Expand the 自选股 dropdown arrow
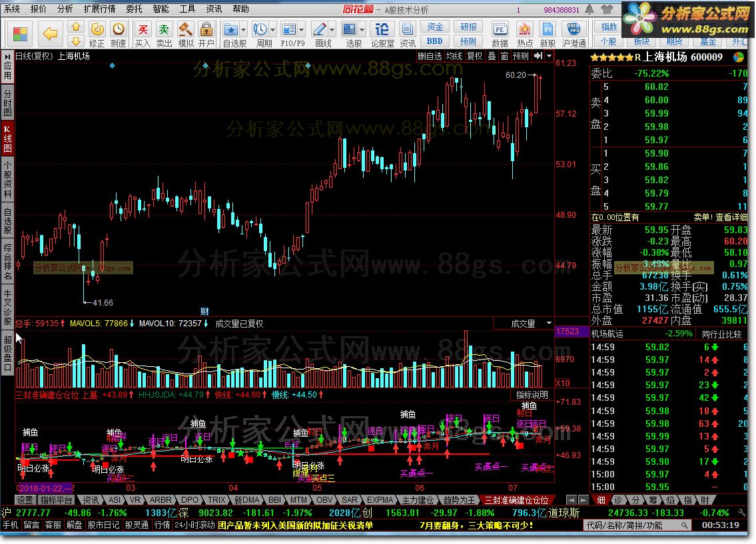756x544 pixels. 244,30
